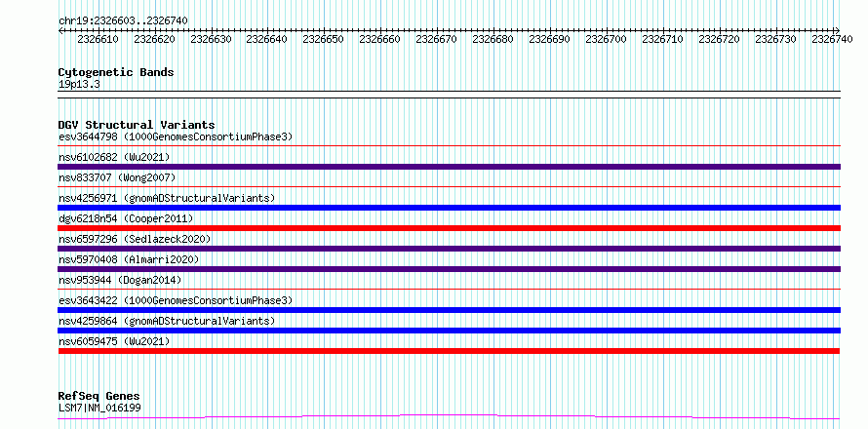
Task: Open variant nsv4256971 gnomAD label
Action: tap(167, 198)
